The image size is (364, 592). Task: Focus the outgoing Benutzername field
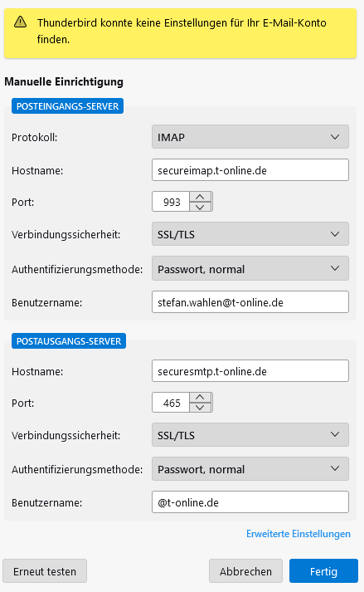point(250,502)
